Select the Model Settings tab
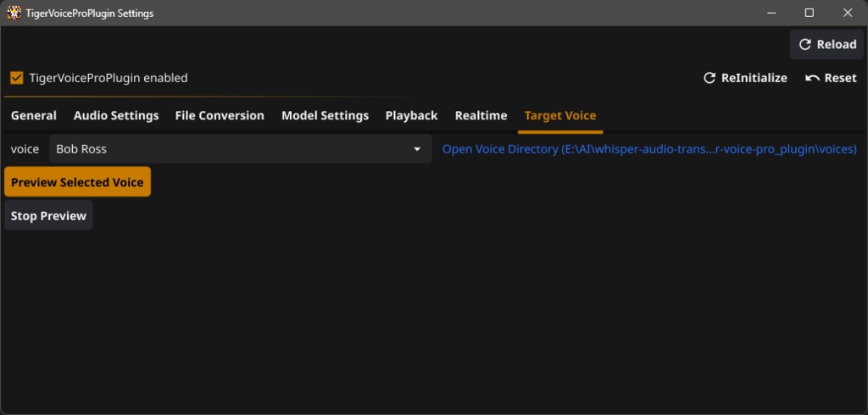This screenshot has width=868, height=415. pos(325,116)
